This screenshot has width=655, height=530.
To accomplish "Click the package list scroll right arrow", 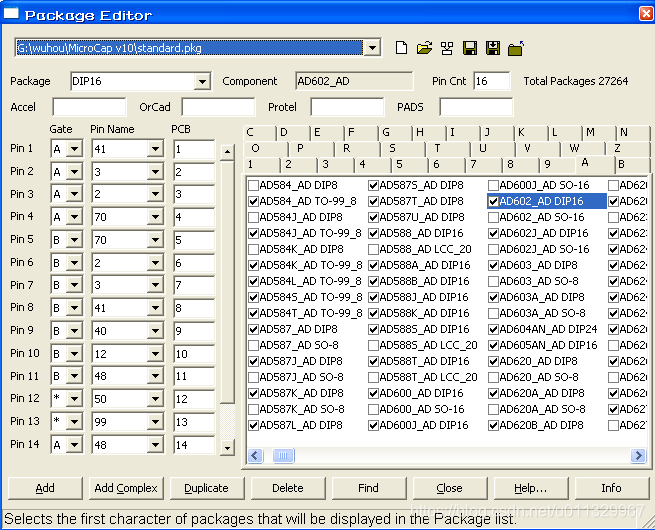I will coord(638,455).
